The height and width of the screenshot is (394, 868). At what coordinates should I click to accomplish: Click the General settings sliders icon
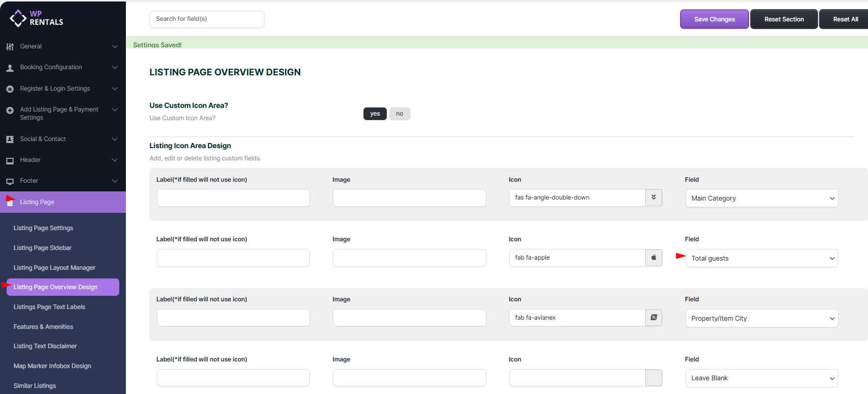(x=10, y=46)
